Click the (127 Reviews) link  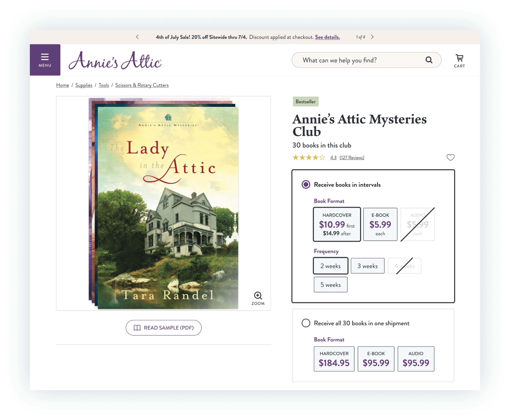pyautogui.click(x=352, y=157)
